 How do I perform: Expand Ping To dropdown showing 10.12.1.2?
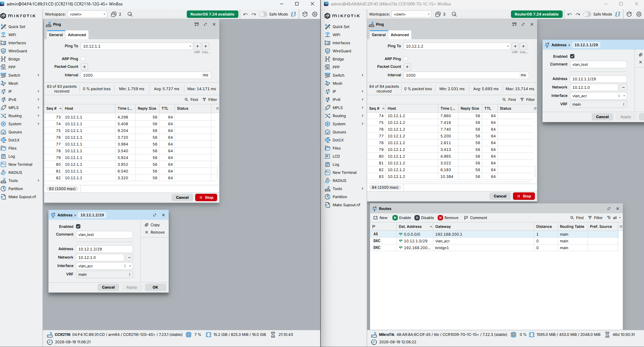click(x=508, y=46)
